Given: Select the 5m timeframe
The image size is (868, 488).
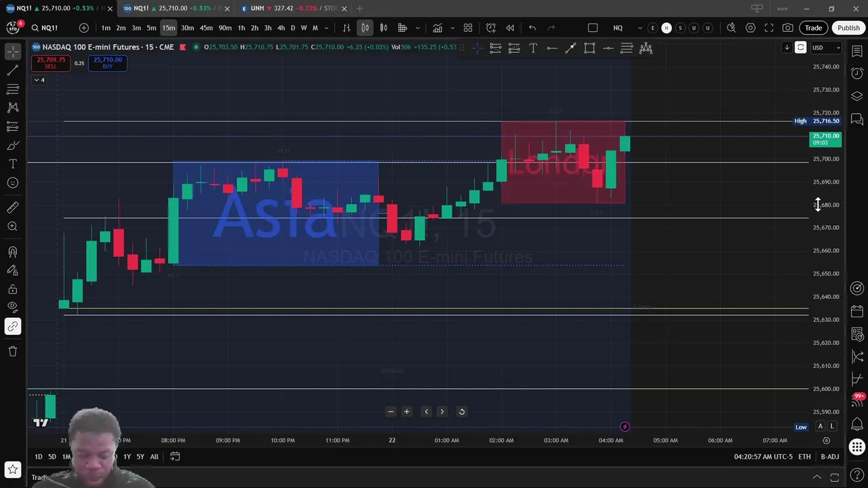Looking at the screenshot, I should tap(151, 28).
